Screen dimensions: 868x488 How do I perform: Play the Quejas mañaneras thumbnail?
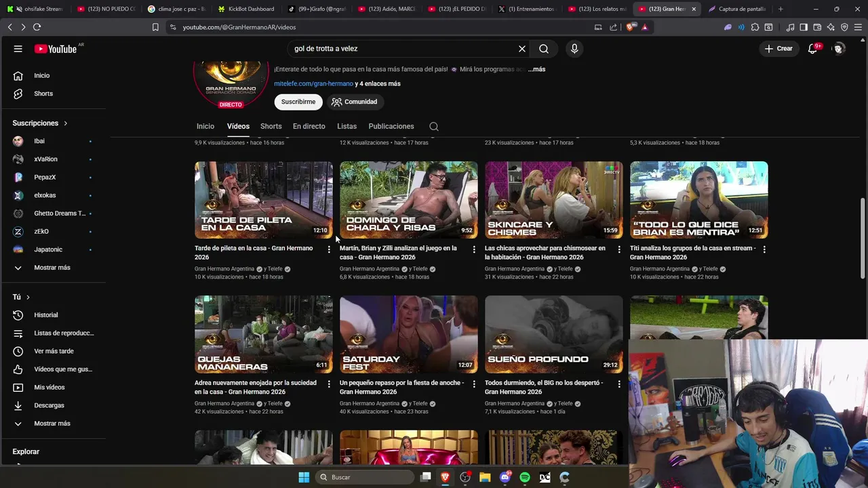point(264,334)
